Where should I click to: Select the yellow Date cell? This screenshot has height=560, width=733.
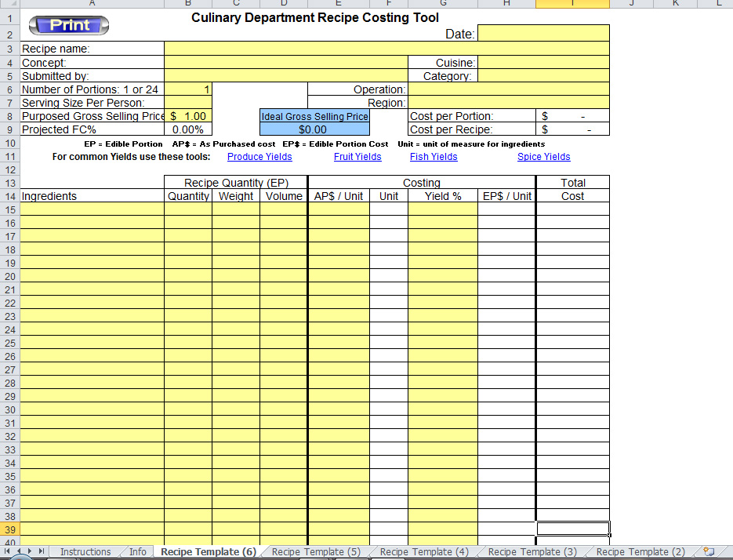pyautogui.click(x=542, y=33)
